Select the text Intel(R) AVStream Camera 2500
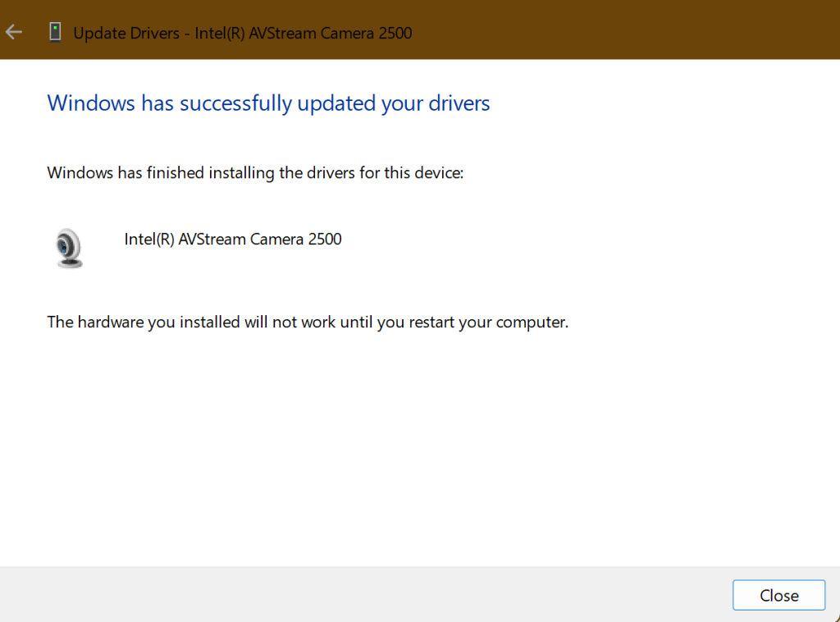The image size is (840, 622). (x=233, y=239)
